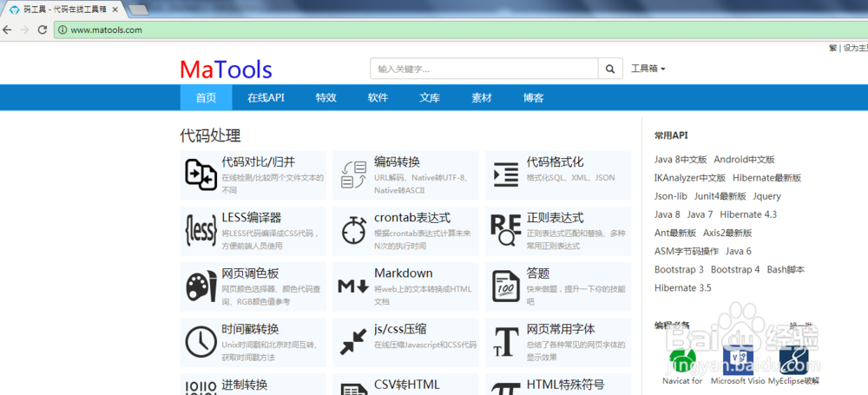The height and width of the screenshot is (395, 868).
Task: Open the 博客 navigation tab
Action: (534, 97)
